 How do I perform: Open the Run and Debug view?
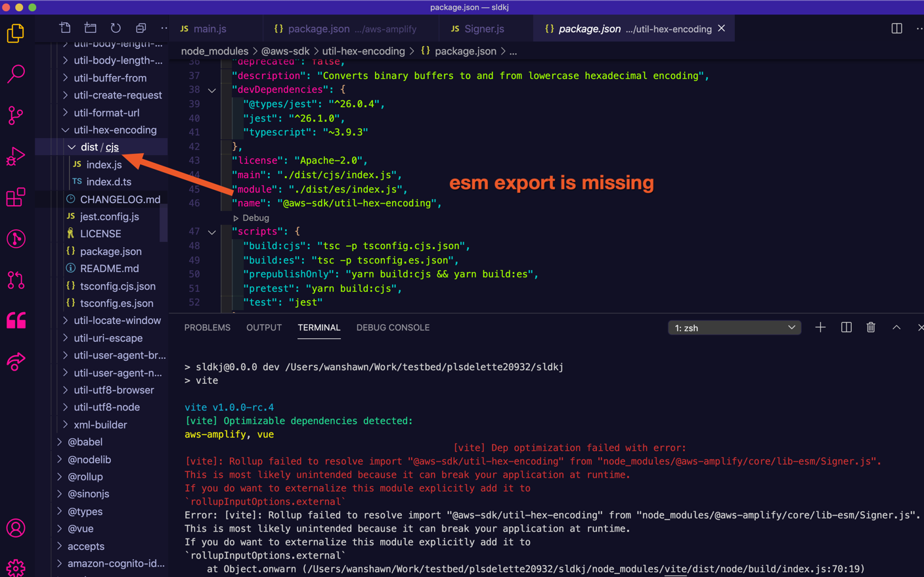pyautogui.click(x=16, y=156)
